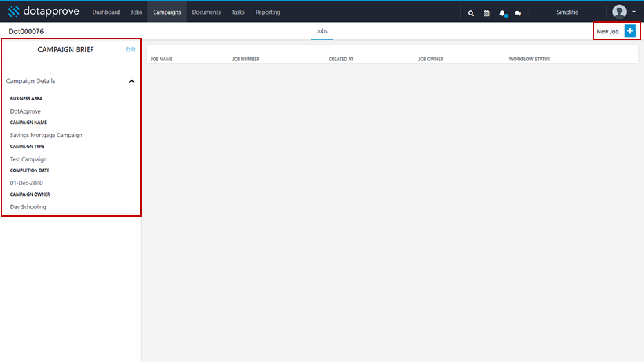Select the Test Campaign type value
This screenshot has height=362, width=644.
click(28, 159)
